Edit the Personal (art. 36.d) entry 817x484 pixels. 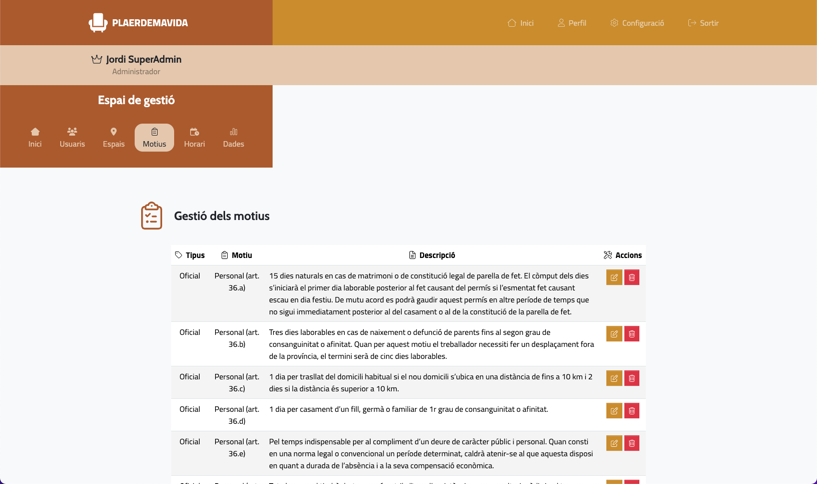[x=614, y=411]
